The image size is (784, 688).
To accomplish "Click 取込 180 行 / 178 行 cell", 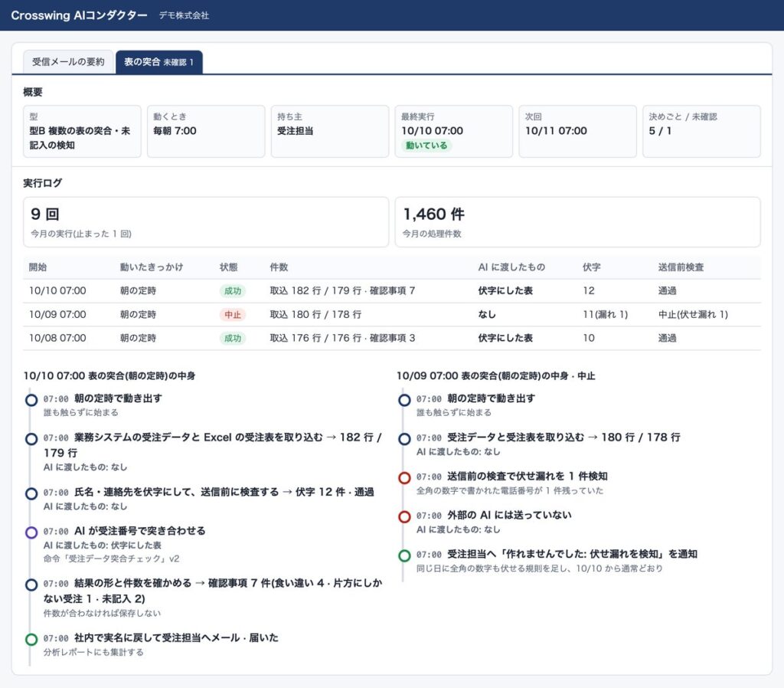I will click(x=315, y=315).
